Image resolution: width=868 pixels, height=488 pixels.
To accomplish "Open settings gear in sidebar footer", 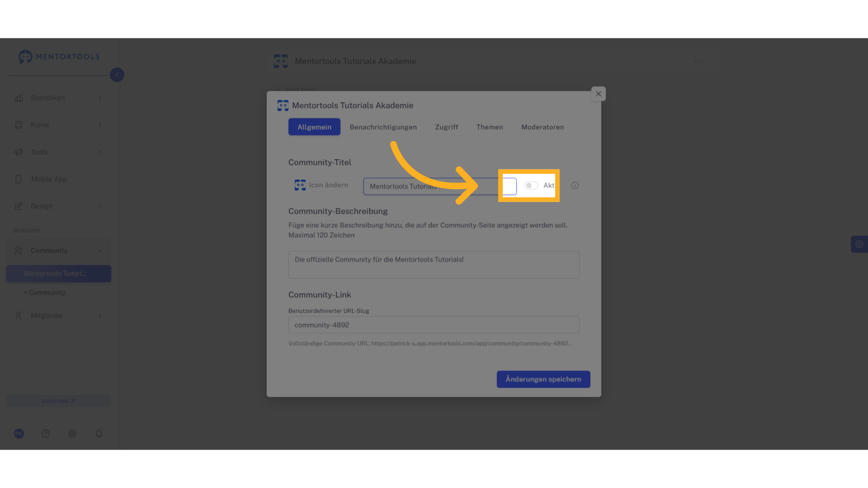I will 72,434.
